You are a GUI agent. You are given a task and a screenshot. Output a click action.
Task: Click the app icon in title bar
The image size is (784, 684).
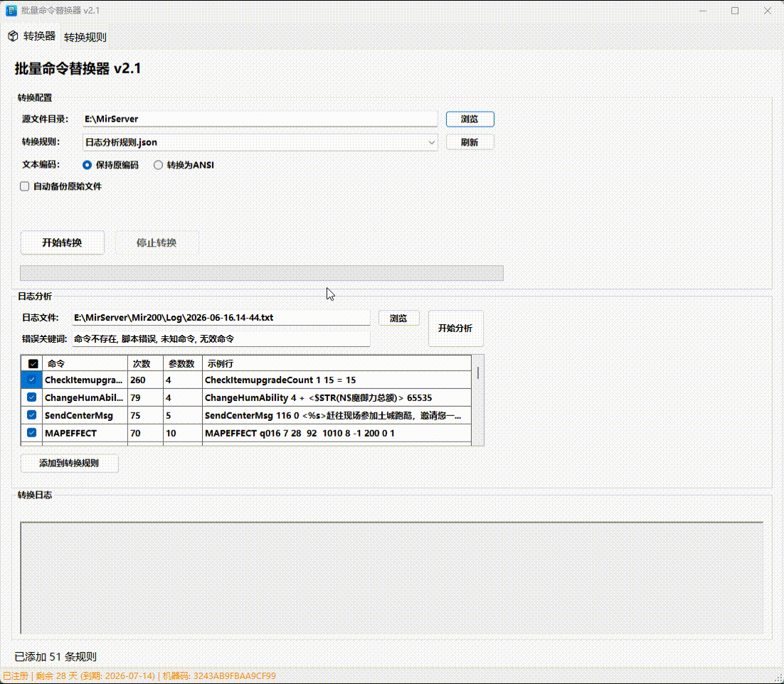(11, 10)
